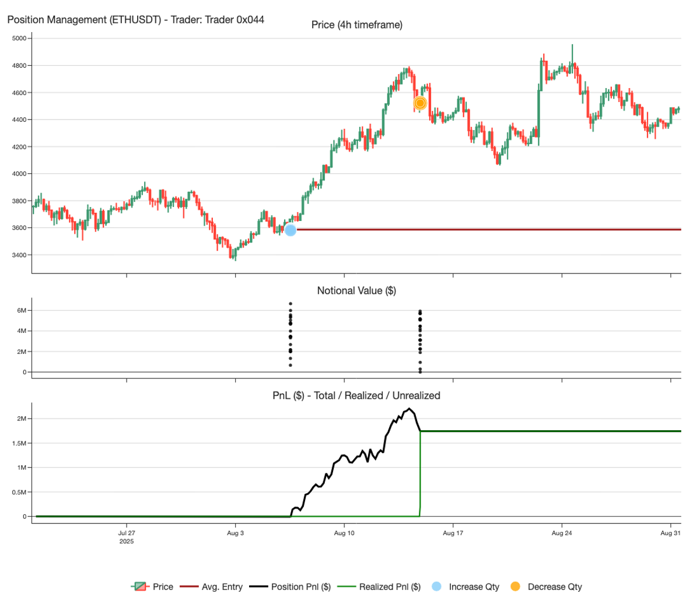700x604 pixels.
Task: Toggle the Price legend entry
Action: point(152,587)
